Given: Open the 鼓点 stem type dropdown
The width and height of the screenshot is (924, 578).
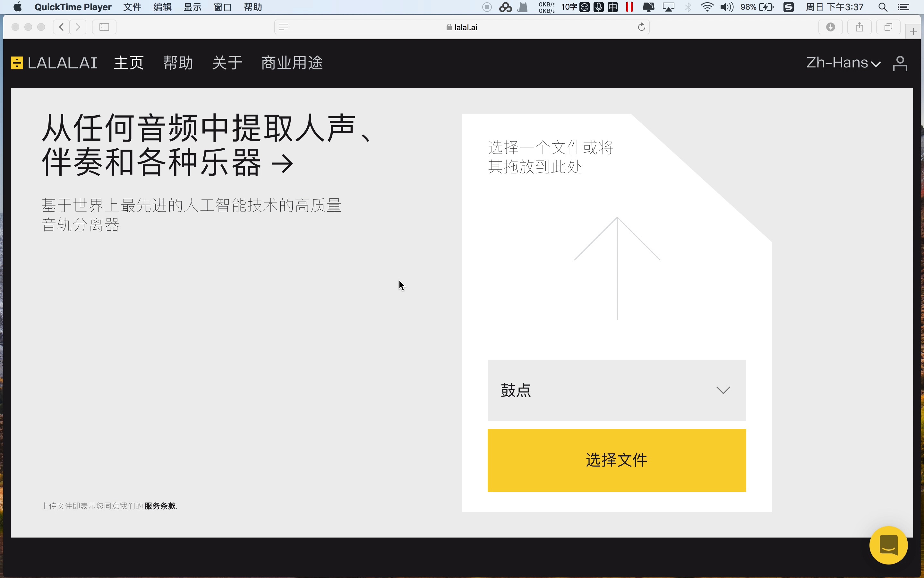Looking at the screenshot, I should click(617, 390).
